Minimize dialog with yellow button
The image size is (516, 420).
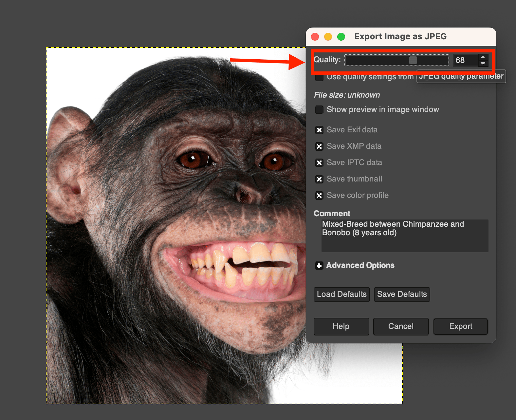coord(328,37)
